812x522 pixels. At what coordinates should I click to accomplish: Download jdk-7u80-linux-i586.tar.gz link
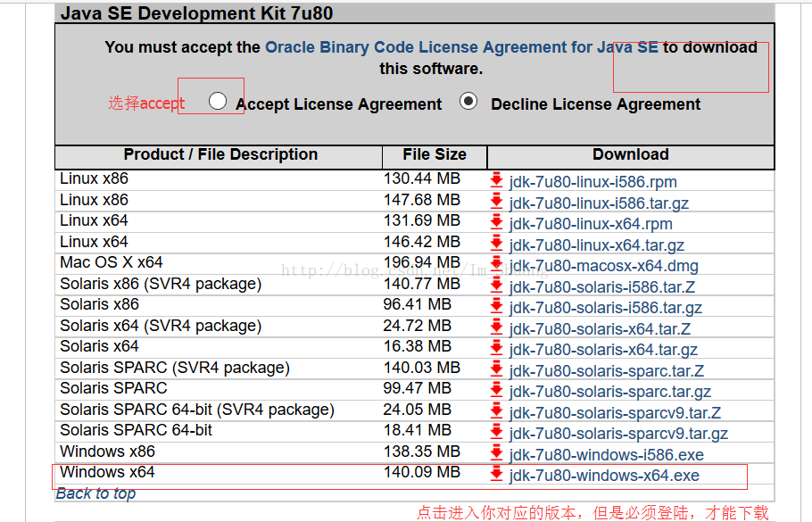pyautogui.click(x=599, y=203)
